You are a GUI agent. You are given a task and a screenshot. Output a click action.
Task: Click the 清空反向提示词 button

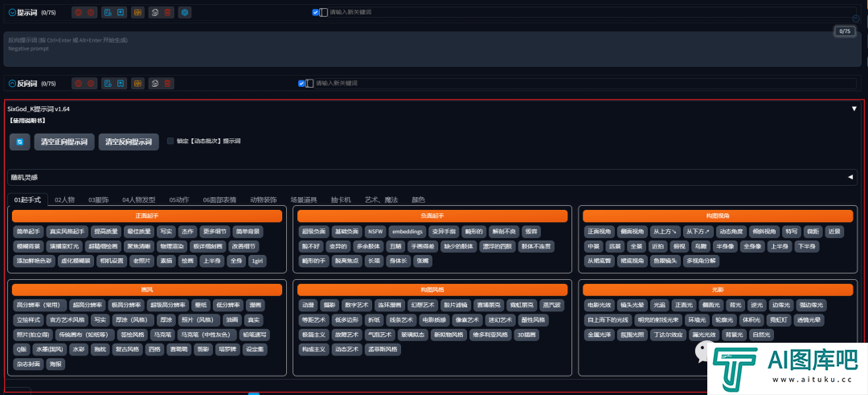pyautogui.click(x=128, y=142)
